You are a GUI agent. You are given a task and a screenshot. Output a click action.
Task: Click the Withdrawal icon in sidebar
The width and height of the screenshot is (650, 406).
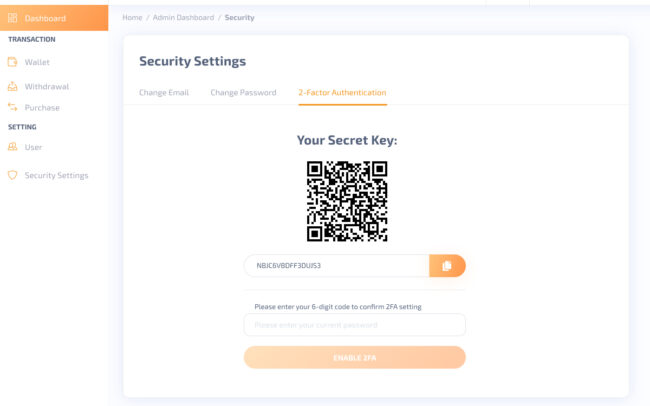(12, 87)
